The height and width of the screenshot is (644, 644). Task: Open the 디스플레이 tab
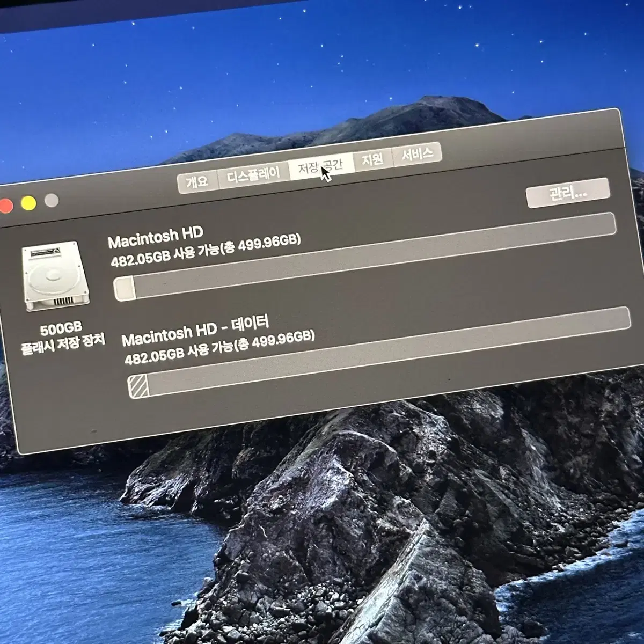253,175
